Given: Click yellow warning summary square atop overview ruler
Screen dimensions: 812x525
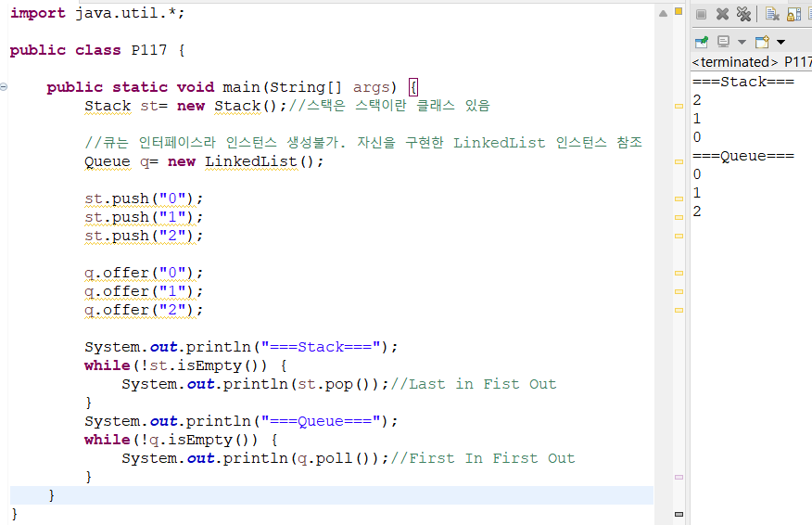Looking at the screenshot, I should (x=679, y=11).
